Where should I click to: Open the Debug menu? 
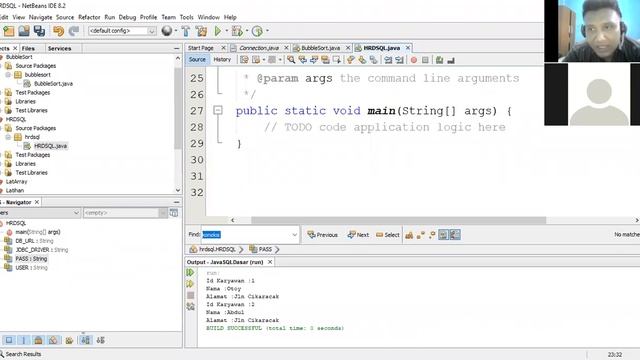127,17
